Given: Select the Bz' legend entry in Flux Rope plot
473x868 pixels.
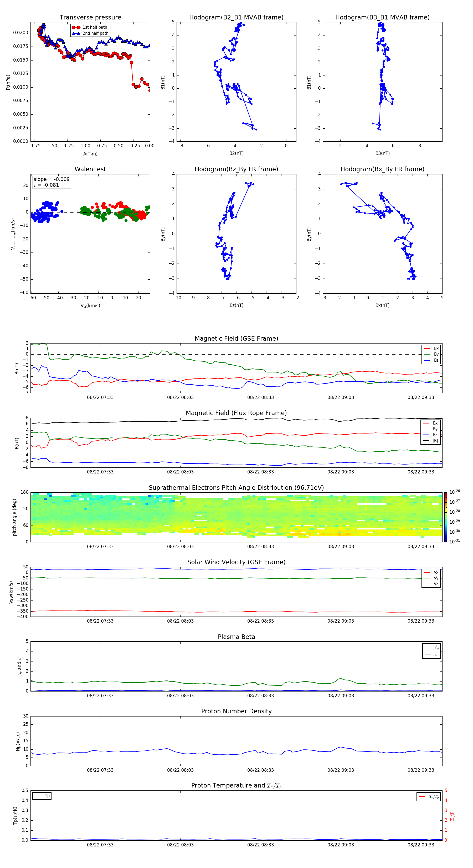Looking at the screenshot, I should 431,435.
